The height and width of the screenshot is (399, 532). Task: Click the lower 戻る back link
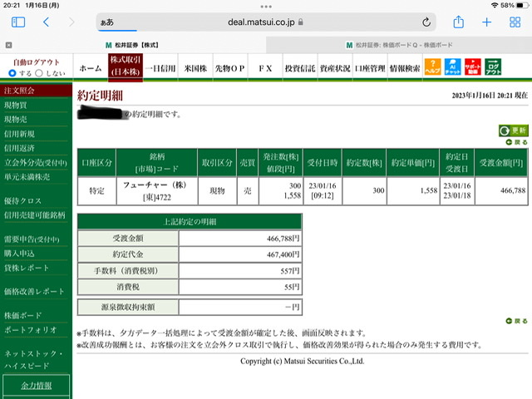[x=517, y=321]
